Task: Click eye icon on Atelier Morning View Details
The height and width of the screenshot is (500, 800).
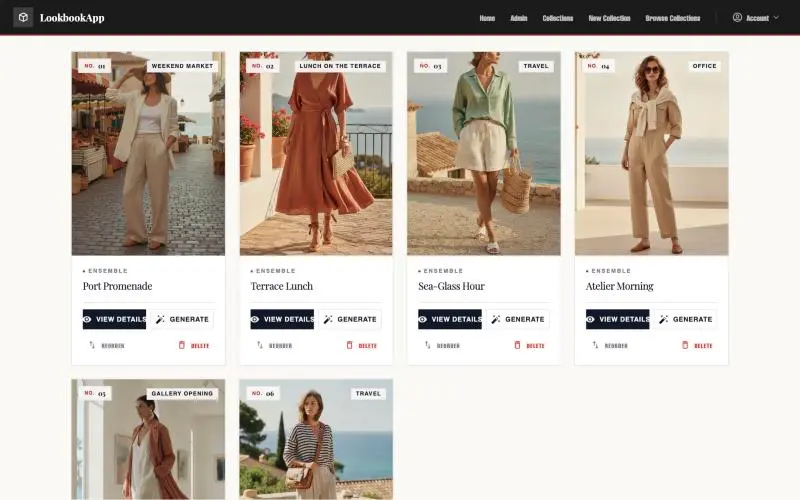Action: coord(590,319)
